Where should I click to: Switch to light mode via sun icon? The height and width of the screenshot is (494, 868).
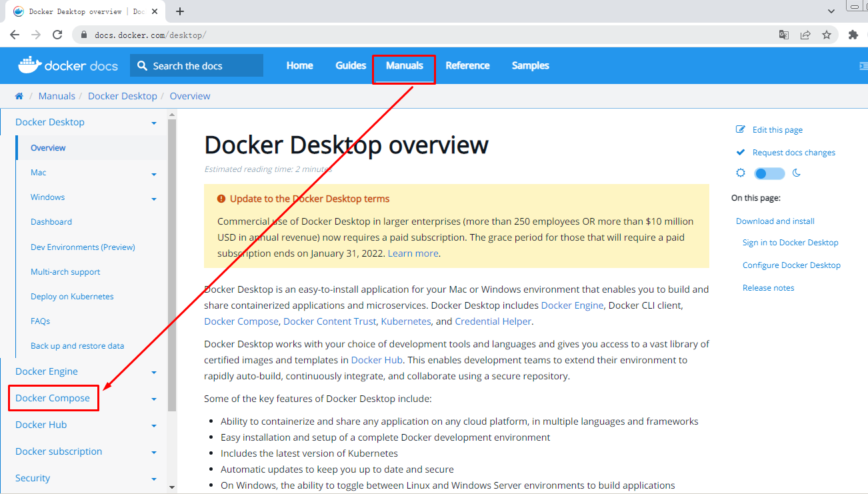tap(740, 173)
